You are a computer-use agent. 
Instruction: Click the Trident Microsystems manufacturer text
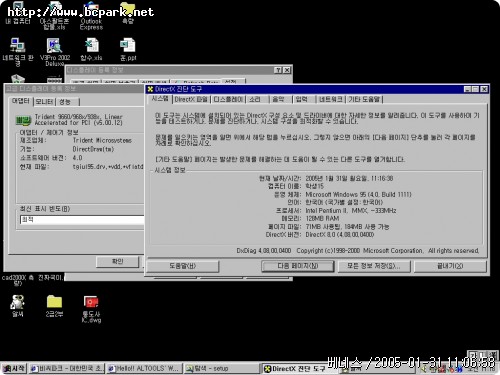pyautogui.click(x=102, y=140)
